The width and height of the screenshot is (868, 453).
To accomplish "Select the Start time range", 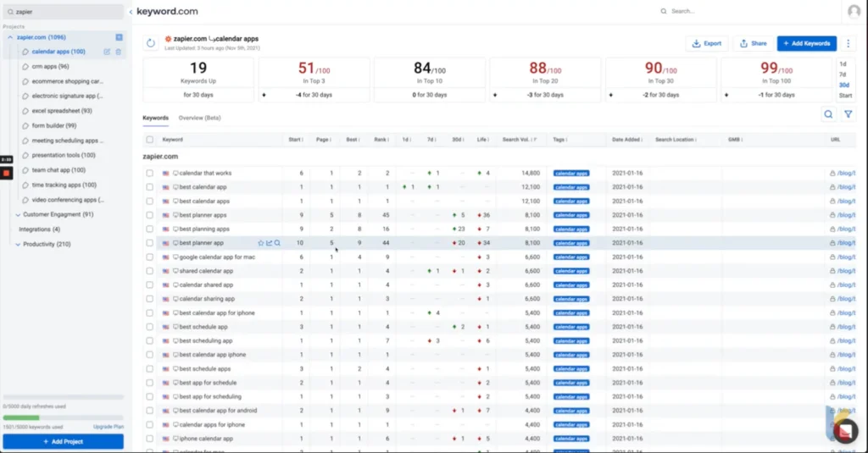I will (x=845, y=96).
